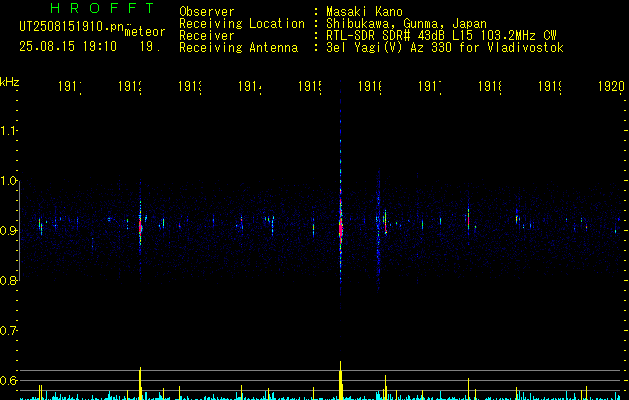Click the date 25.08.15 19:10 text
This screenshot has width=629, height=400.
[x=68, y=47]
